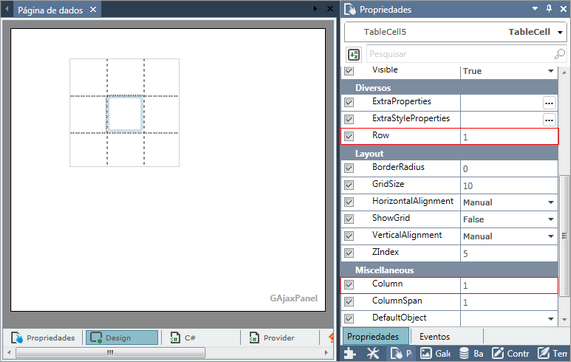The image size is (571, 362).
Task: Open the TableCell object selector dropdown
Action: point(560,32)
